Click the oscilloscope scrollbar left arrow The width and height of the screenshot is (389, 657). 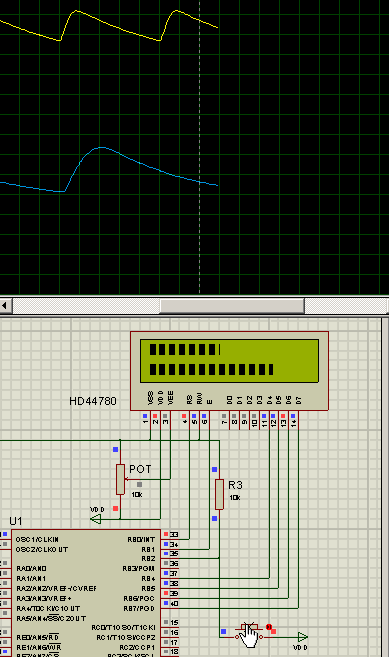point(5,305)
